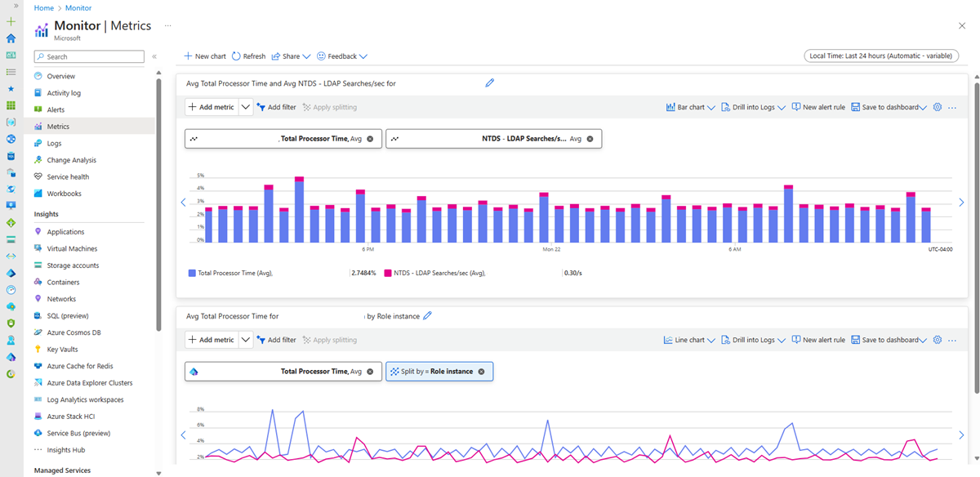Image resolution: width=980 pixels, height=477 pixels.
Task: Open Drill into Logs in second chart
Action: point(754,340)
